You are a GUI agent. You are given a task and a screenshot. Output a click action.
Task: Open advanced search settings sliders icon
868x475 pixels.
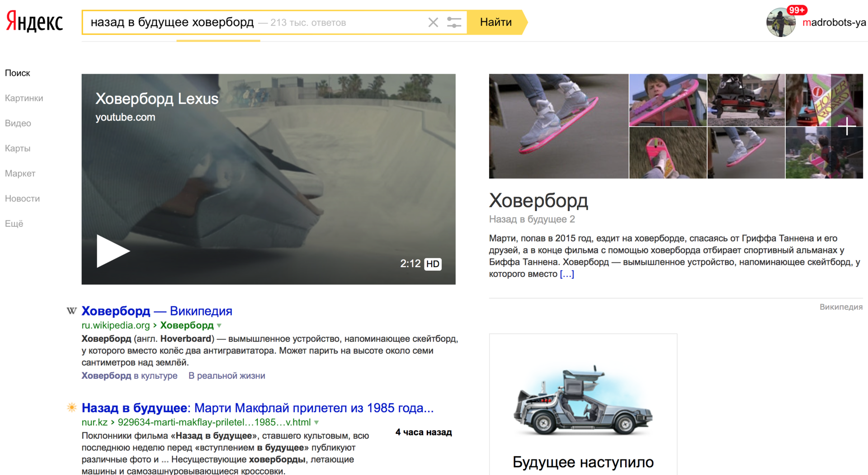[x=454, y=22]
